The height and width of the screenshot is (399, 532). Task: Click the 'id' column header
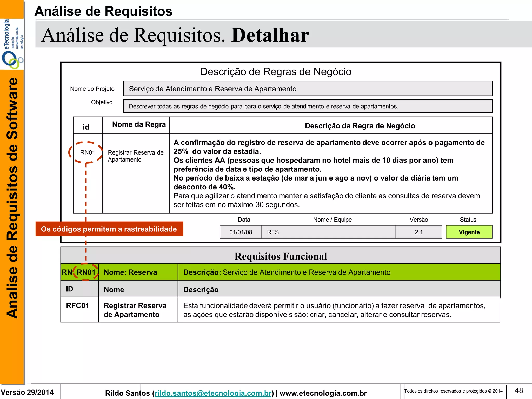pos(86,127)
